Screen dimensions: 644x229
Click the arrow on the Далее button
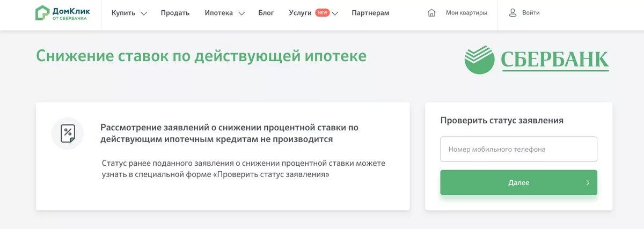pos(588,183)
